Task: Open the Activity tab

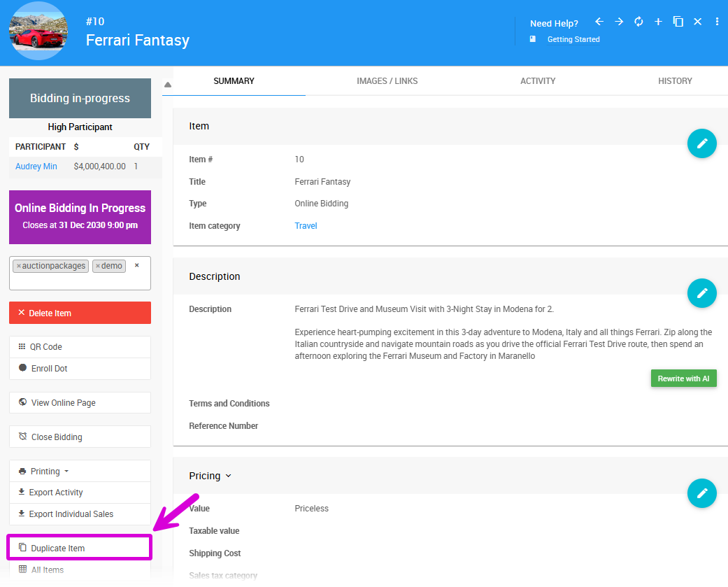Action: pos(538,81)
